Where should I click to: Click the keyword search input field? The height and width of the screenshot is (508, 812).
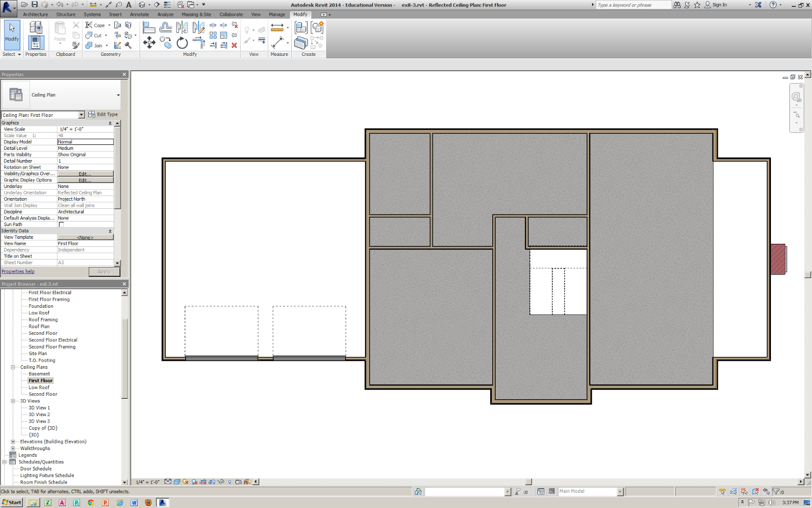click(634, 5)
